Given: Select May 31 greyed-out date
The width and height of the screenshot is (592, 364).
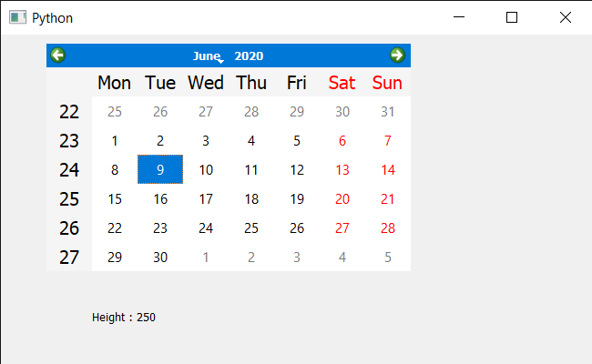Looking at the screenshot, I should [x=388, y=112].
